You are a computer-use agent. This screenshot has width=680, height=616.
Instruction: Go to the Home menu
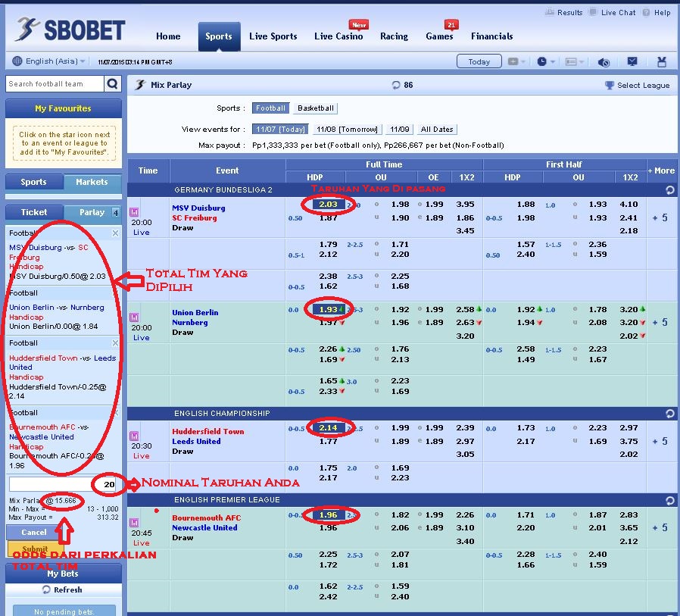tap(168, 36)
